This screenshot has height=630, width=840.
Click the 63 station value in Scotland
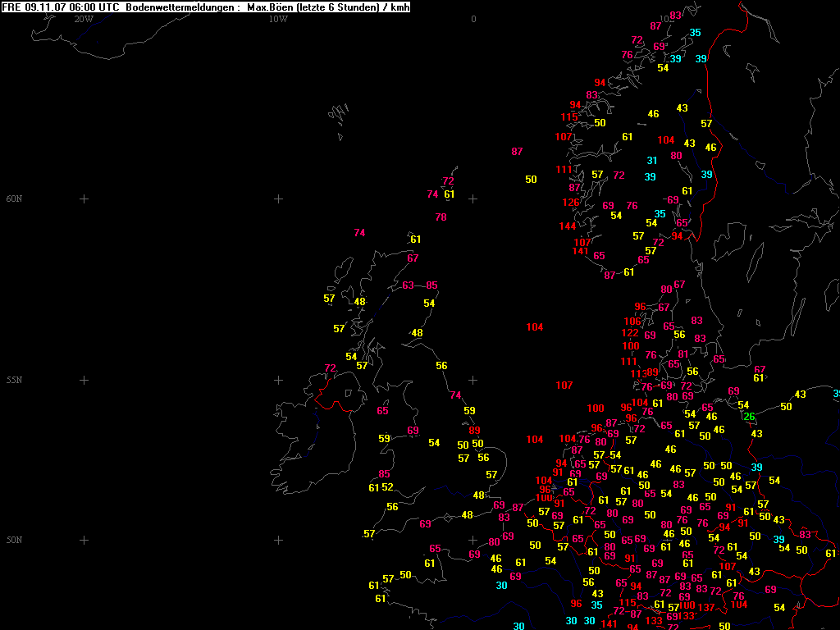409,285
